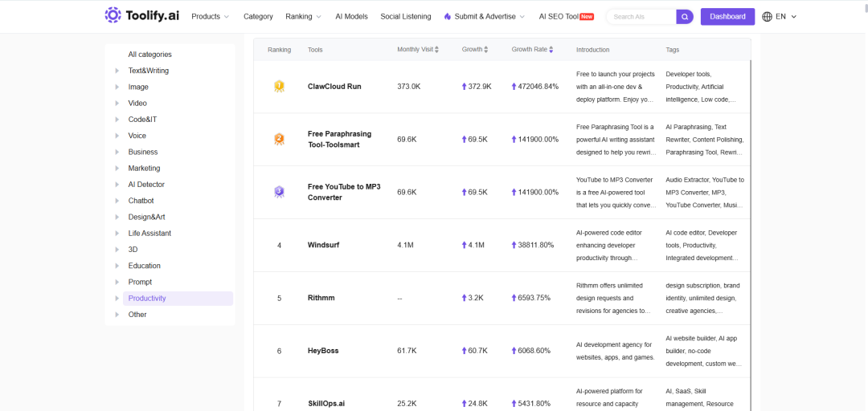Expand the Business category arrow
The height and width of the screenshot is (411, 868).
pos(117,153)
